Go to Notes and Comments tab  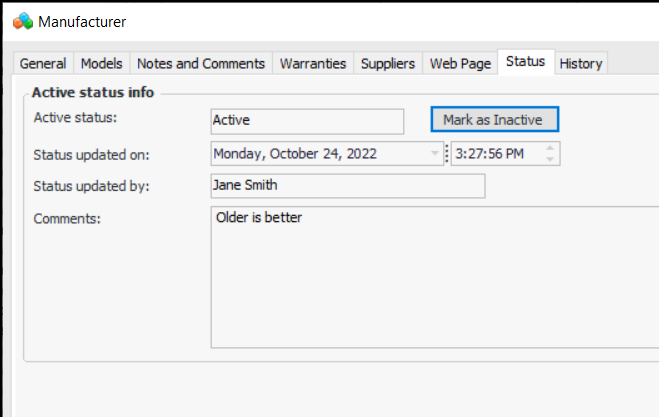click(201, 63)
